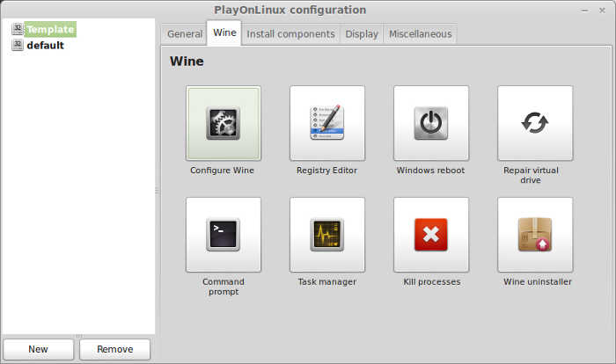Switch to the General tab
The height and width of the screenshot is (364, 616).
coord(185,34)
